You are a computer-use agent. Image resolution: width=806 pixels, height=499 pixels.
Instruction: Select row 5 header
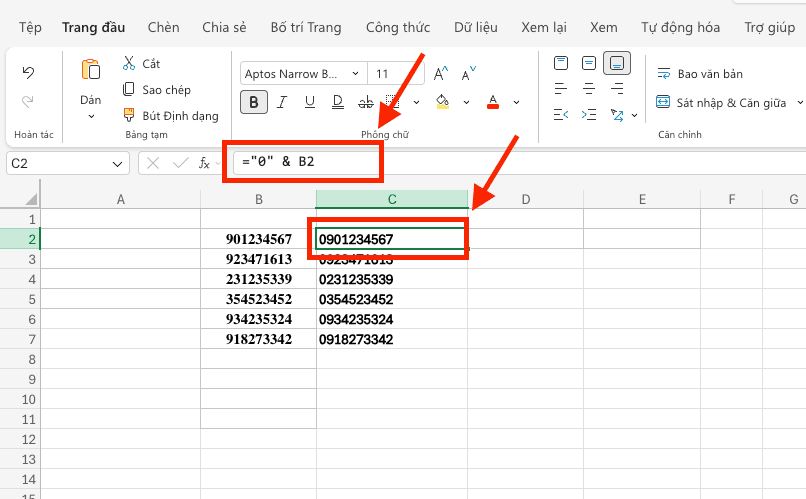(20, 299)
